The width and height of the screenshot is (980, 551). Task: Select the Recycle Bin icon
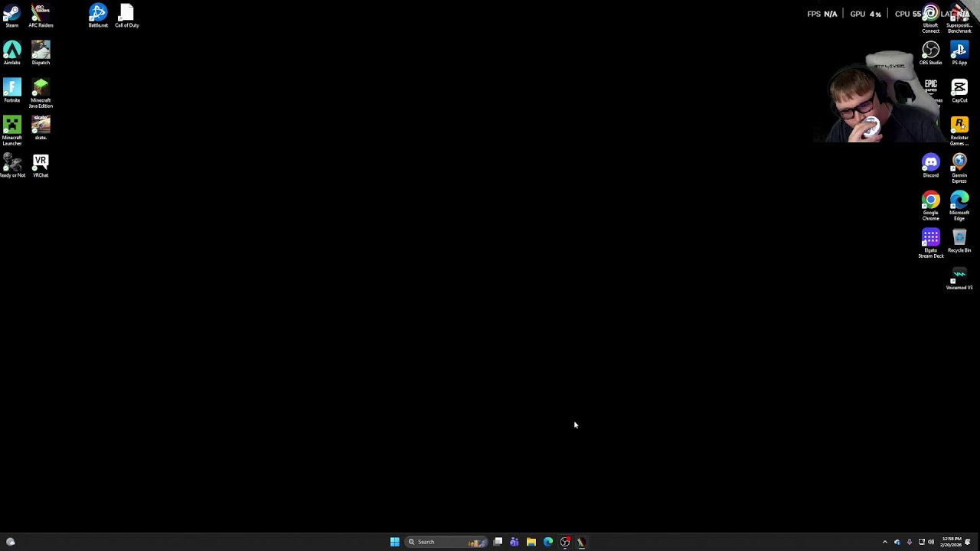[x=959, y=240]
